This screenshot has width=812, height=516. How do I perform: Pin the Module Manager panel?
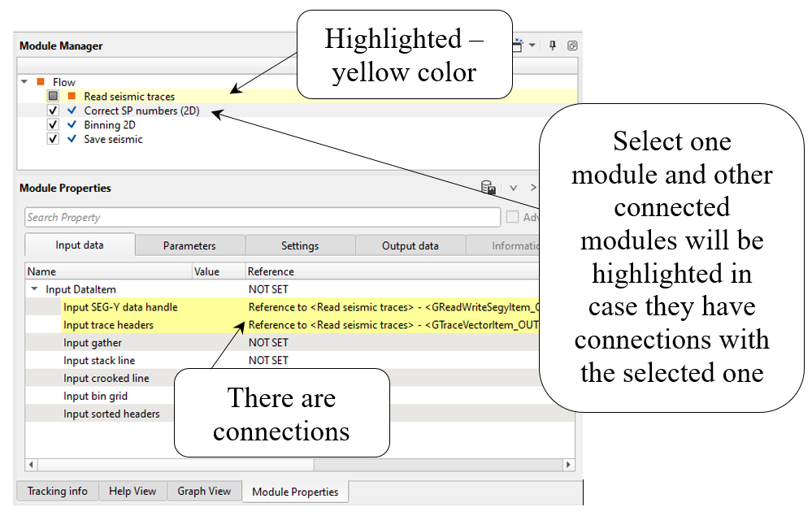point(553,46)
